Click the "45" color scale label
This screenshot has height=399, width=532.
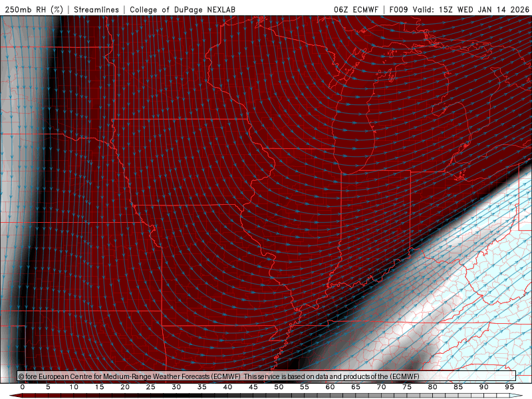pos(253,387)
